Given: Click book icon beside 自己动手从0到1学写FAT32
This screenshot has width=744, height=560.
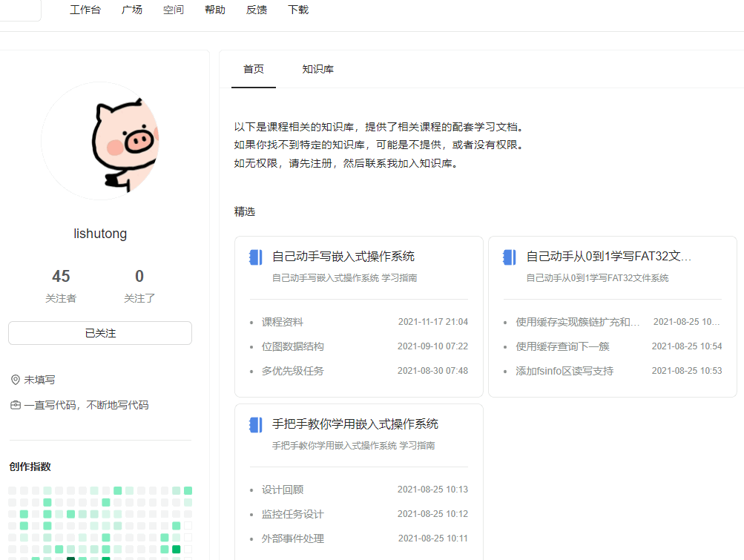Looking at the screenshot, I should coord(510,257).
